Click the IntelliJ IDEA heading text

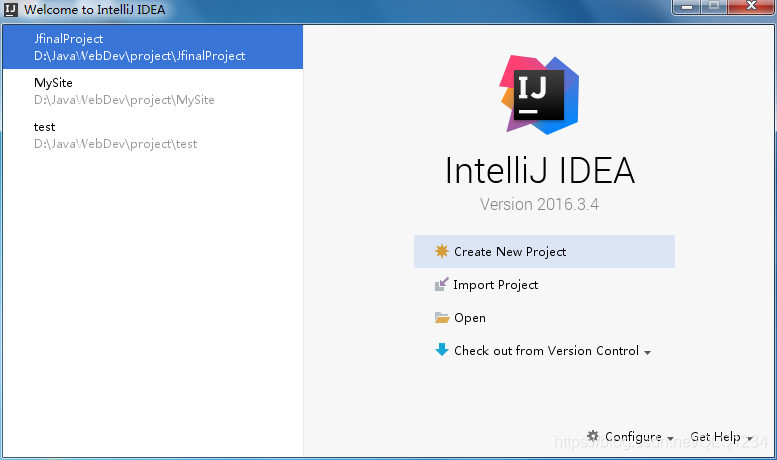click(540, 170)
